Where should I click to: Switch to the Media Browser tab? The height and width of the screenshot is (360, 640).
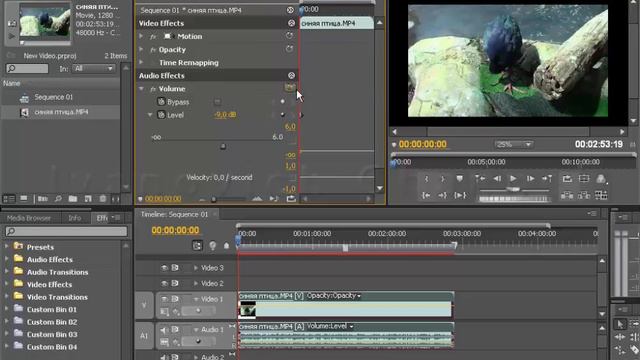[29, 218]
